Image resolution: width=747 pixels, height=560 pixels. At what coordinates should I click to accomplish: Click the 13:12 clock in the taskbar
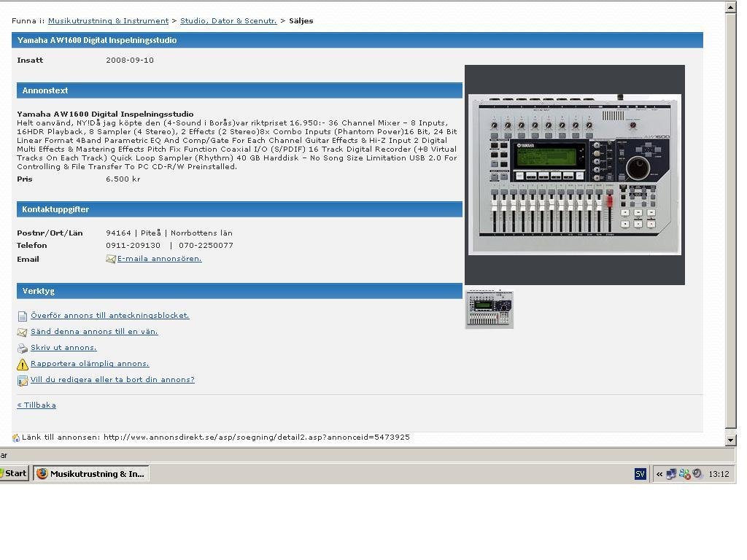coord(719,474)
